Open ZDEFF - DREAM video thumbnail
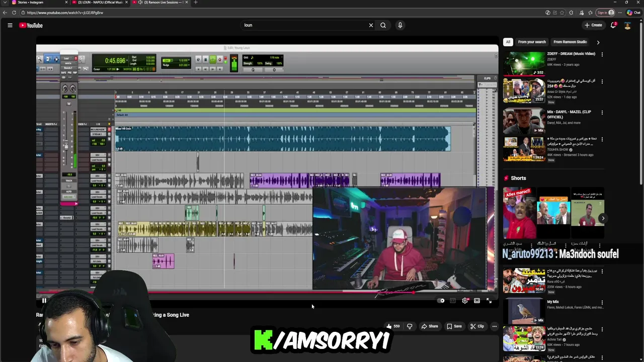 (x=524, y=63)
